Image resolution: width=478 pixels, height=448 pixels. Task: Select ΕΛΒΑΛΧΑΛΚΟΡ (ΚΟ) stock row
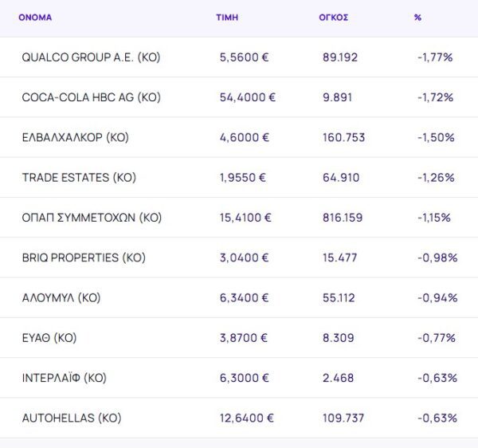tap(76, 137)
